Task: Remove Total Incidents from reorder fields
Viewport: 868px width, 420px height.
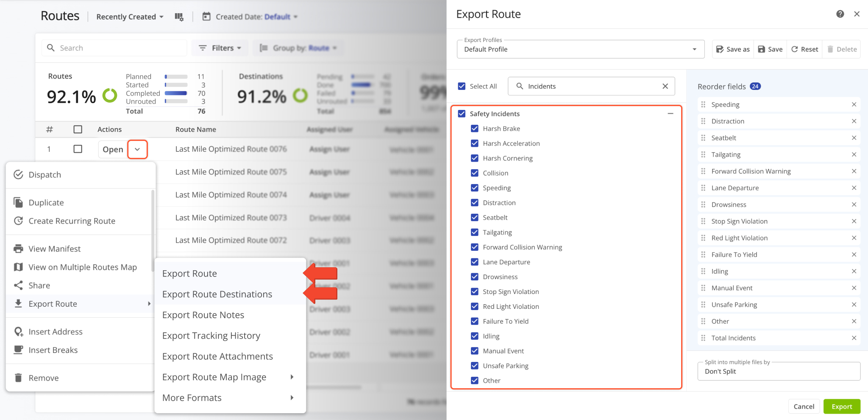Action: point(854,338)
